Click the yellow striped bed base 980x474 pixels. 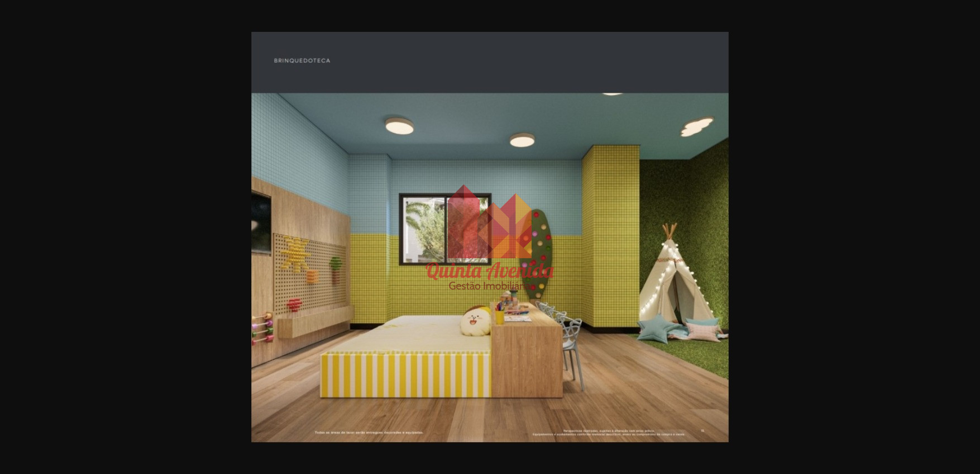click(x=405, y=375)
